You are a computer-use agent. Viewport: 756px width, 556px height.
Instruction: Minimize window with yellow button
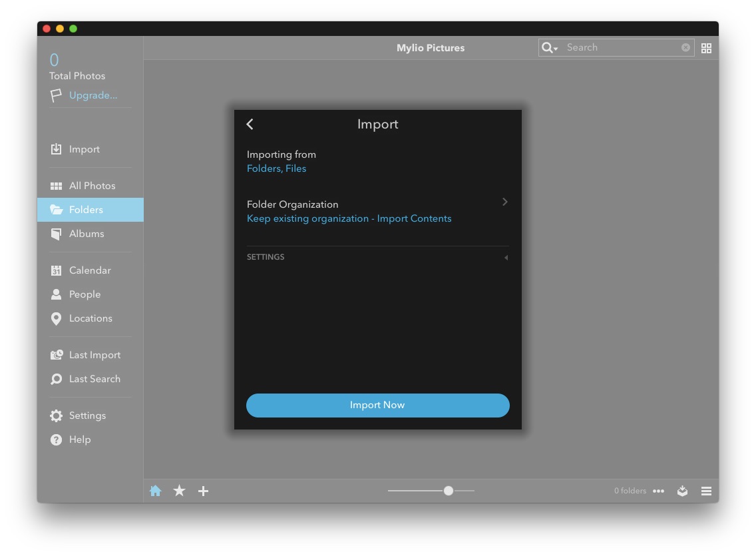coord(60,29)
